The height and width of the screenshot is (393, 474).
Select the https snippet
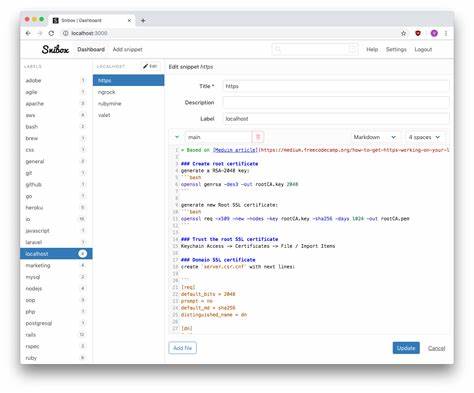click(128, 80)
